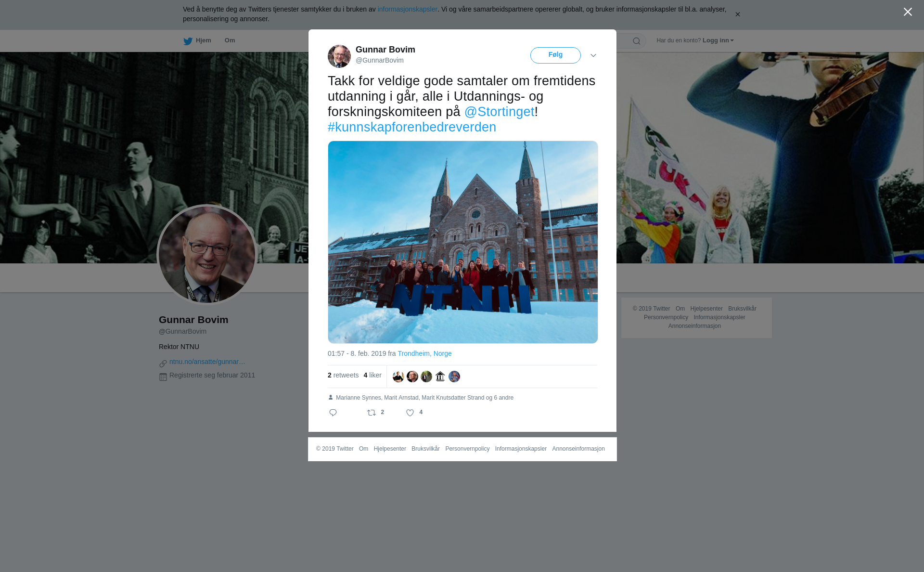Retweet Gunnar Bovim's tweet
The height and width of the screenshot is (572, 924).
(x=372, y=413)
